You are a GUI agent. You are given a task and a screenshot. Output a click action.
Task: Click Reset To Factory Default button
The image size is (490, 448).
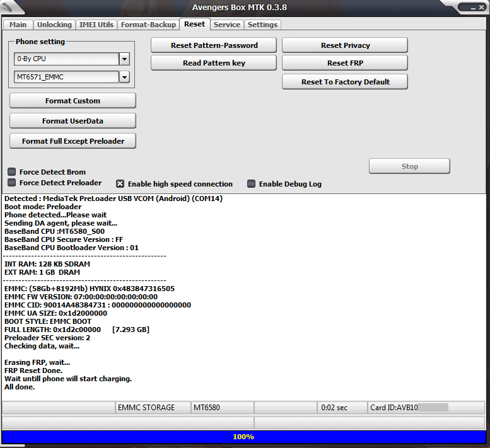pos(345,82)
